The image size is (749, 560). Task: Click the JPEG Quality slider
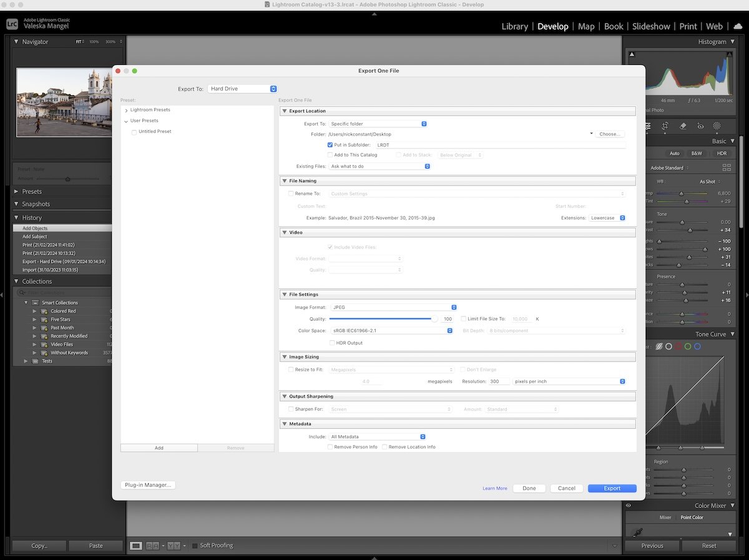coord(382,319)
